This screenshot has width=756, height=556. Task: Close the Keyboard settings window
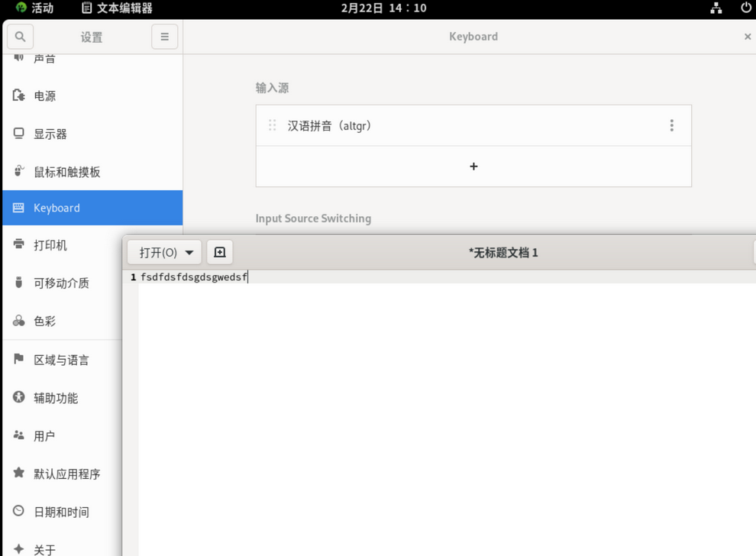tap(747, 37)
